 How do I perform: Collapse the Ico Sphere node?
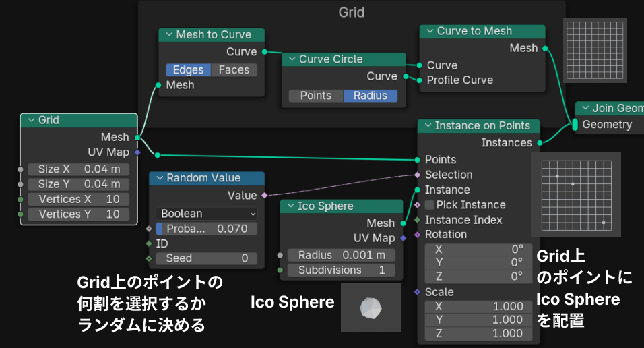[x=290, y=206]
